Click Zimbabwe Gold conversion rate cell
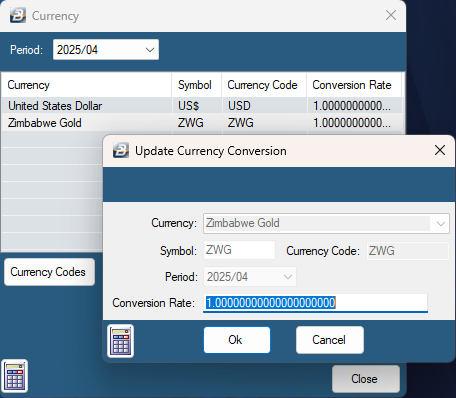This screenshot has height=398, width=456. [354, 123]
